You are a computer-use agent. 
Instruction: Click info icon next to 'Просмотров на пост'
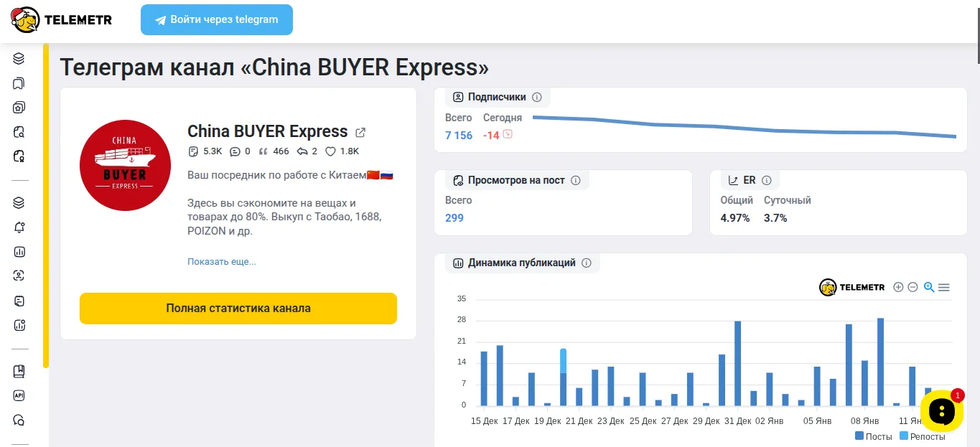[576, 180]
